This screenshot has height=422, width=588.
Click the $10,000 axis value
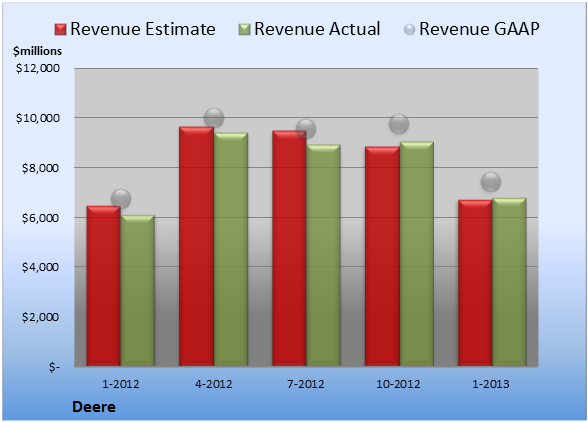(38, 118)
